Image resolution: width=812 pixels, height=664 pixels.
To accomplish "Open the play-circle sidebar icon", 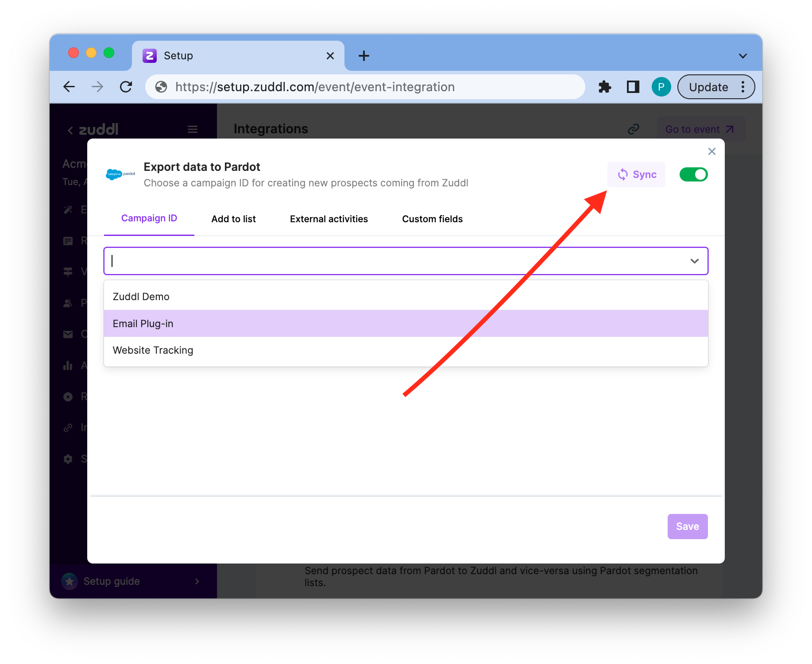I will (x=68, y=397).
